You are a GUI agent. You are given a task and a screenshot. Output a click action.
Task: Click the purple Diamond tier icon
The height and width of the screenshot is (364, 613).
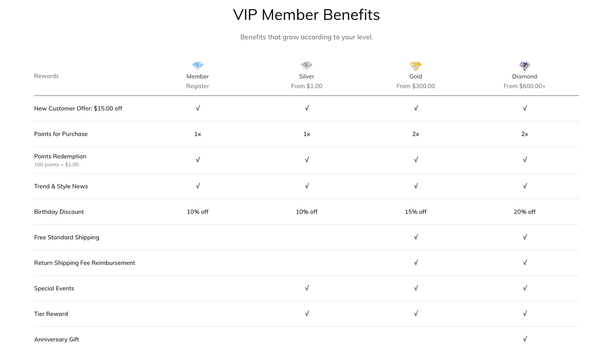click(524, 66)
